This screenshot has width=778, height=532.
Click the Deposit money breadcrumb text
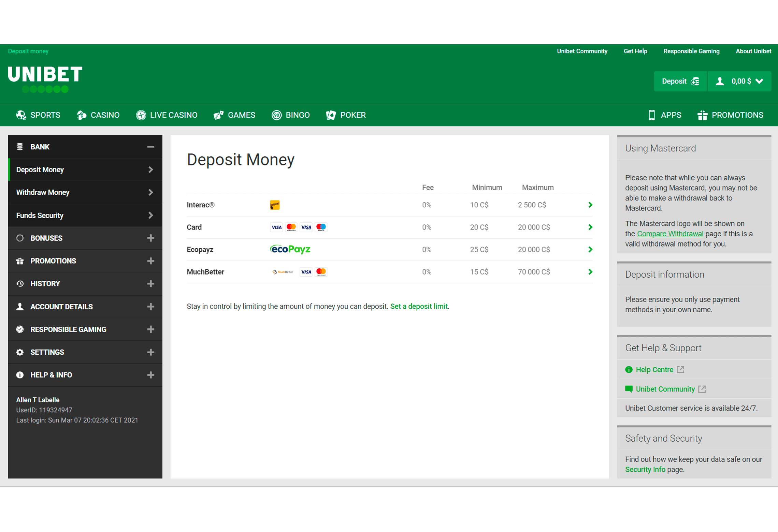click(28, 51)
